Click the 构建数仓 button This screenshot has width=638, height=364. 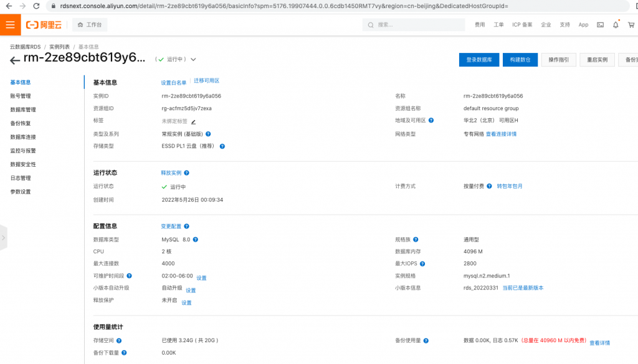[x=520, y=60]
